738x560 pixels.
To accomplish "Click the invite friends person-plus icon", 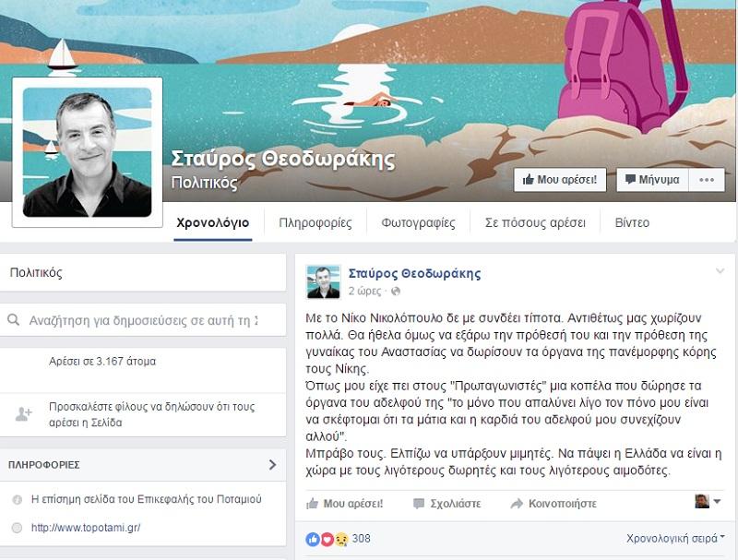I will click(23, 414).
